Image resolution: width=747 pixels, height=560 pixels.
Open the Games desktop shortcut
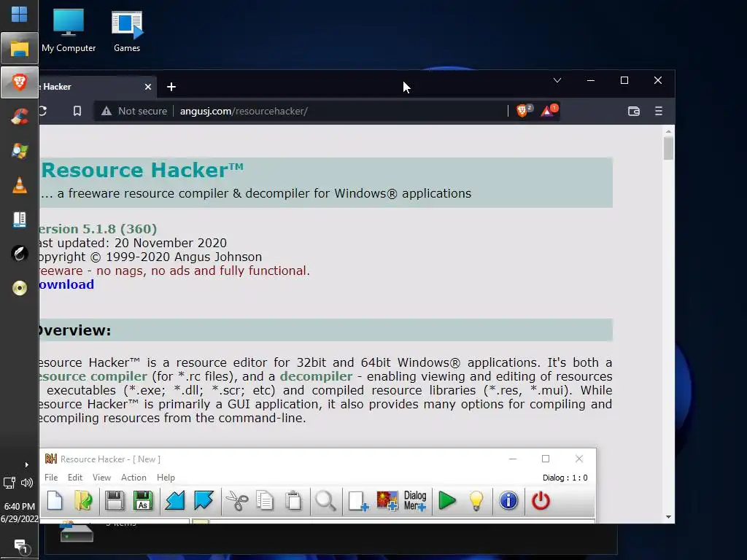tap(127, 31)
